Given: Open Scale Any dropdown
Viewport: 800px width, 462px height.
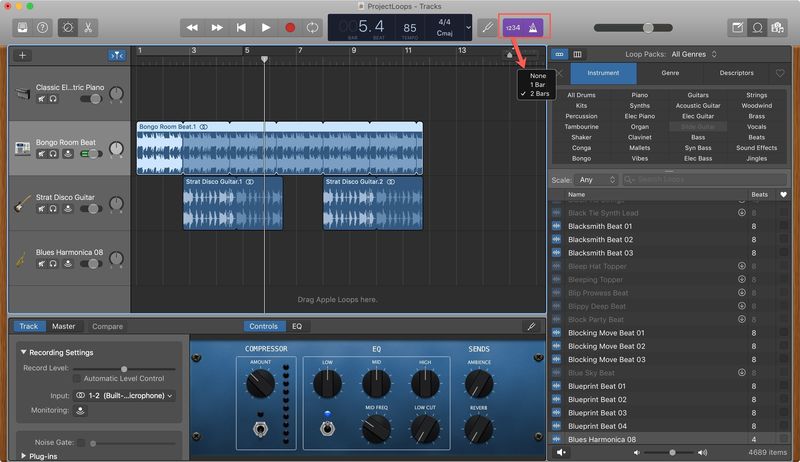Looking at the screenshot, I should pos(596,179).
